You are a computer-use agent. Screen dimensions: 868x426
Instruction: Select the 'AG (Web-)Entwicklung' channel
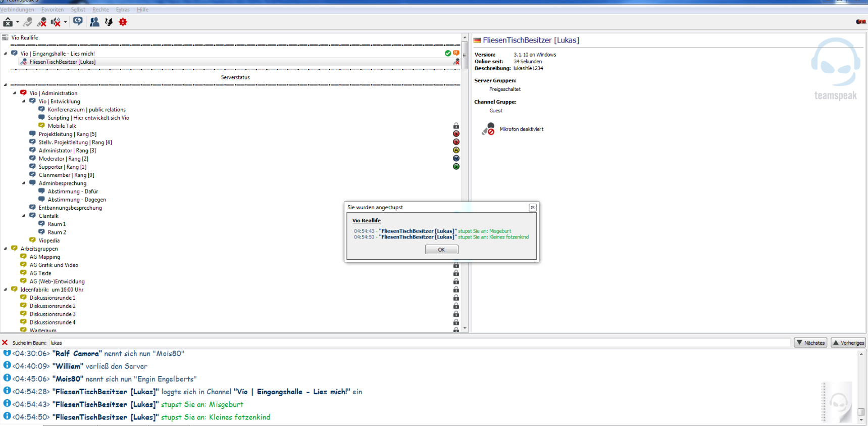(x=57, y=281)
